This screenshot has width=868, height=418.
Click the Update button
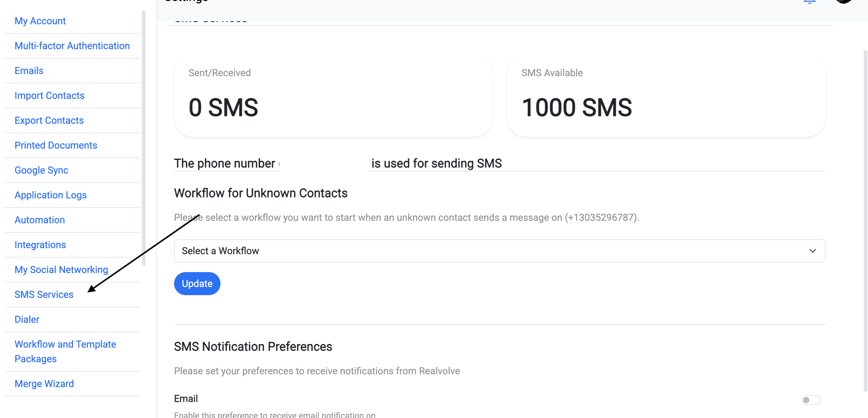coord(197,284)
